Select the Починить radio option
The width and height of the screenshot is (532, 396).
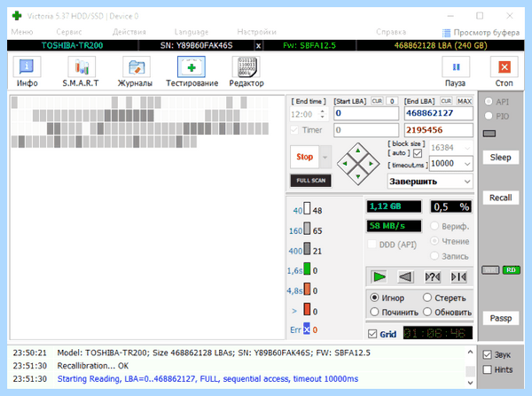pos(374,312)
